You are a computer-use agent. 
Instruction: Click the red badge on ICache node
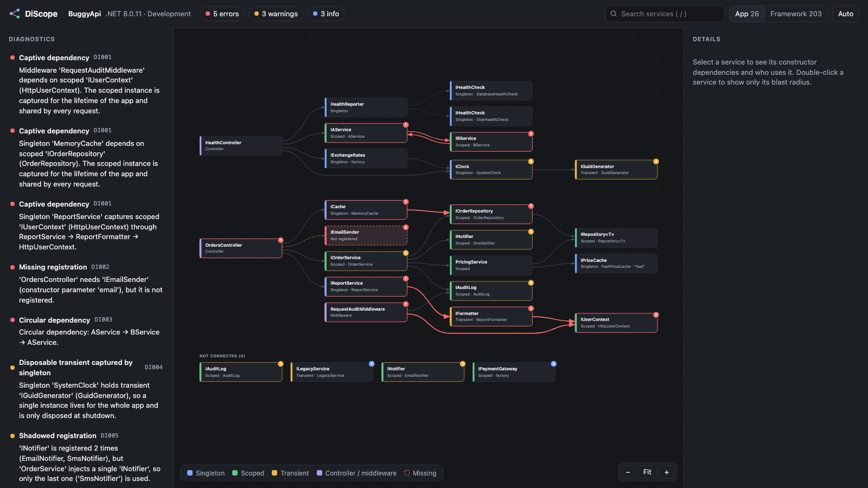(406, 202)
